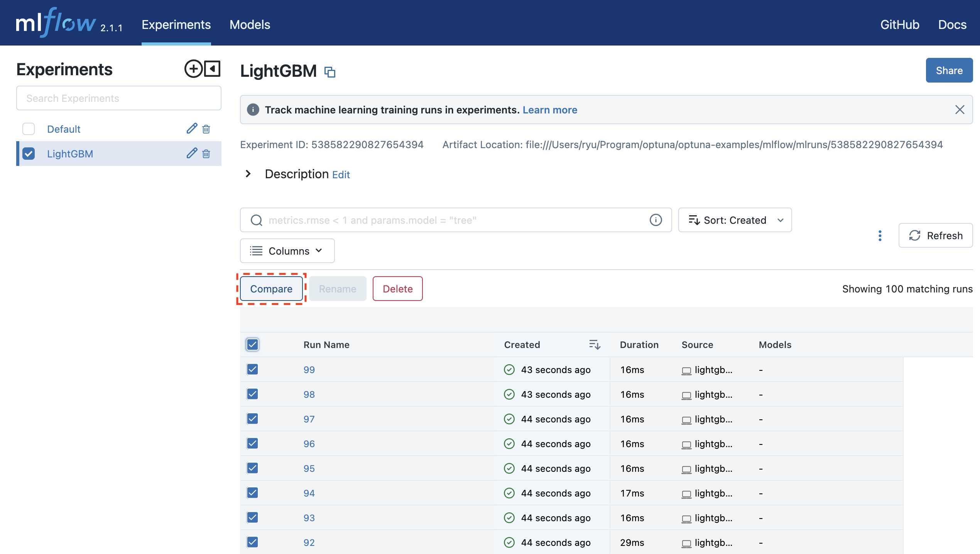Uncheck the checkbox for run 99

pyautogui.click(x=252, y=369)
